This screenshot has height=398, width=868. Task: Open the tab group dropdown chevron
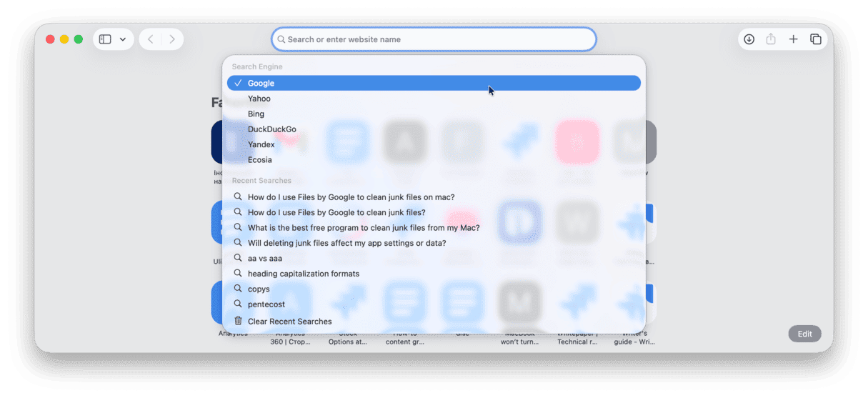click(x=123, y=39)
